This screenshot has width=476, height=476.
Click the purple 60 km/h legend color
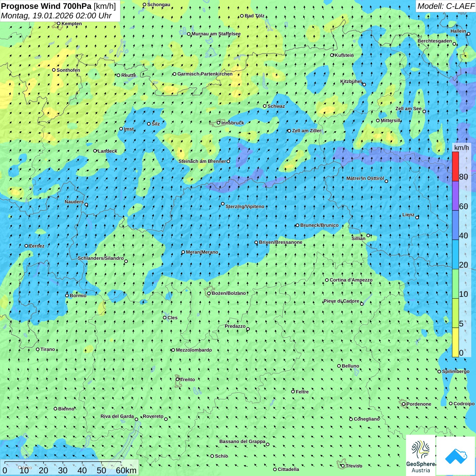point(455,196)
